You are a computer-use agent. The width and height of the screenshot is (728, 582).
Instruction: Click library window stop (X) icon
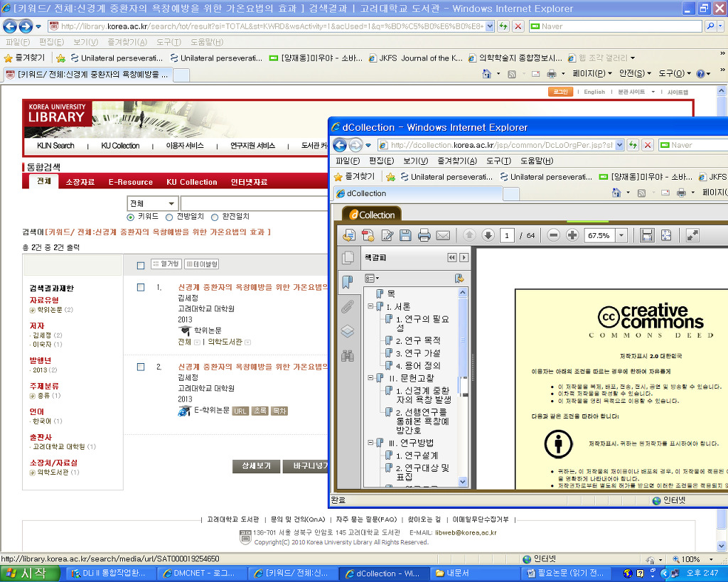pos(518,26)
